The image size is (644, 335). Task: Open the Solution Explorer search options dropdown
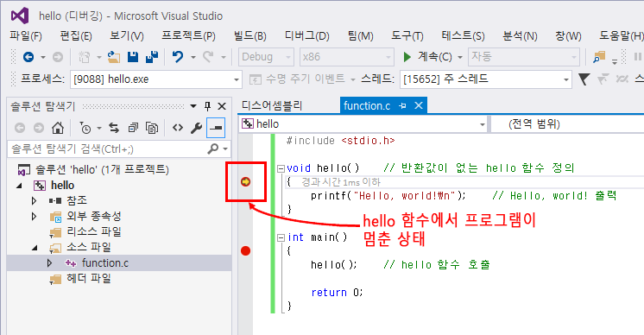pyautogui.click(x=225, y=149)
